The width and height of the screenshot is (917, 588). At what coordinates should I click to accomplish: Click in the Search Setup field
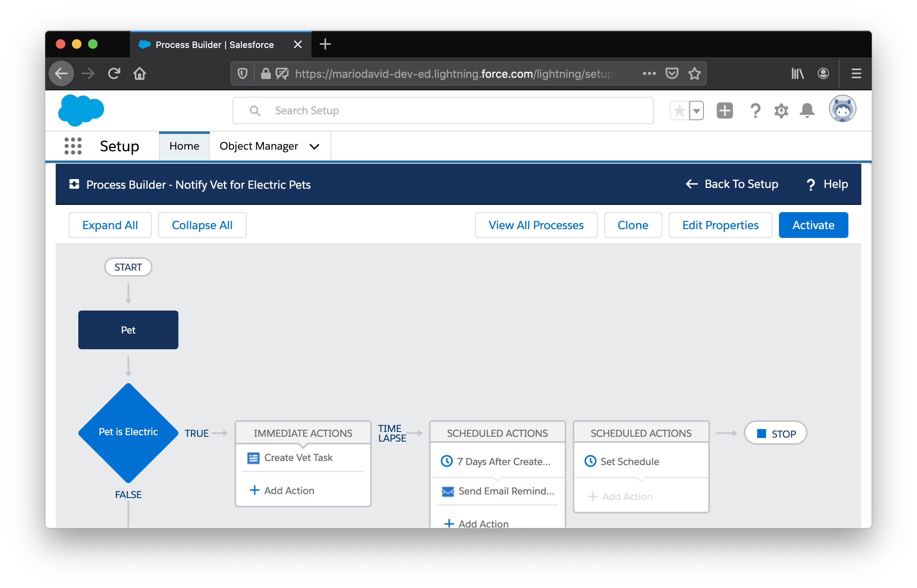pos(443,111)
